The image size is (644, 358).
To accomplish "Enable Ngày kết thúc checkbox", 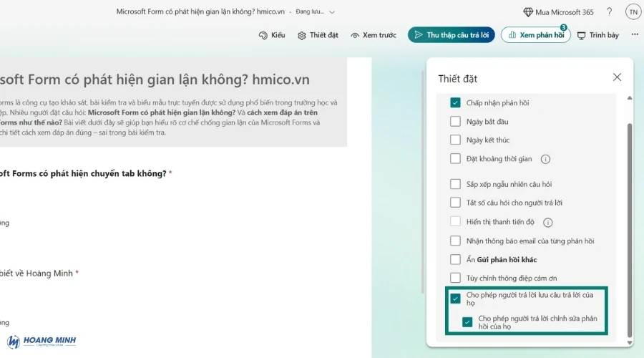I will pos(455,140).
